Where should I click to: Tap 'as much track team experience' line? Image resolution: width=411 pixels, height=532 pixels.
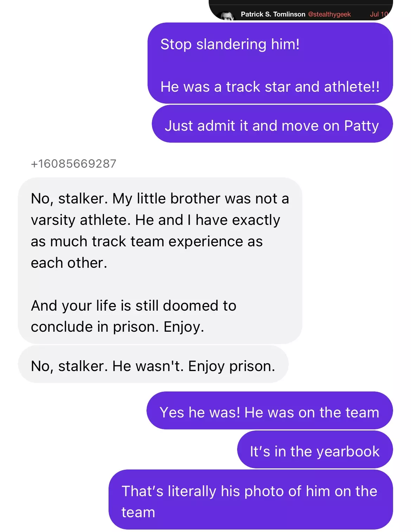click(x=146, y=241)
